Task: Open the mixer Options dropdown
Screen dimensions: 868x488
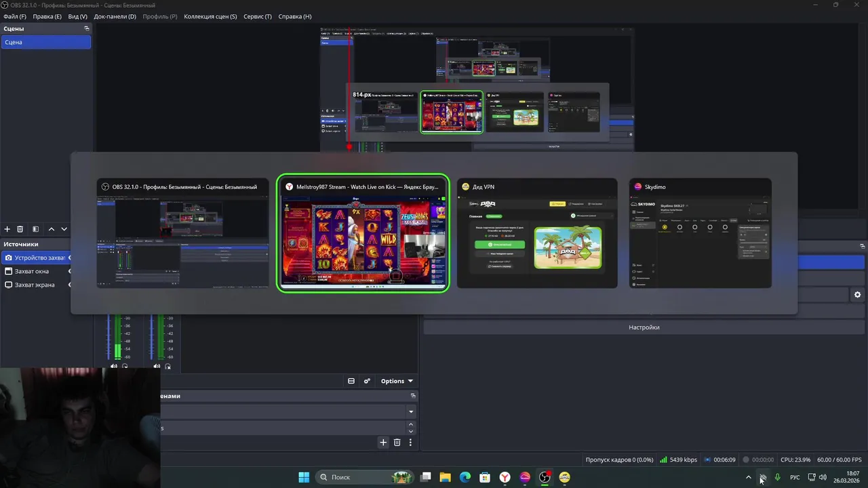Action: pyautogui.click(x=396, y=381)
